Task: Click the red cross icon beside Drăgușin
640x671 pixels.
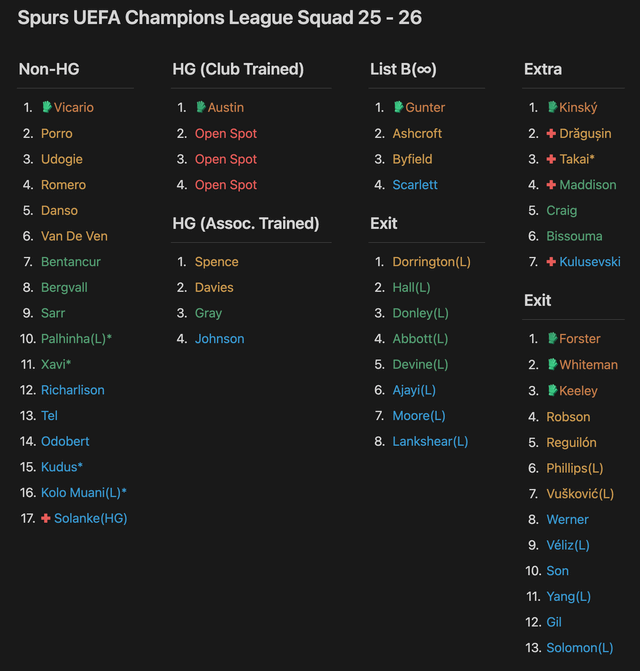Action: [x=551, y=133]
